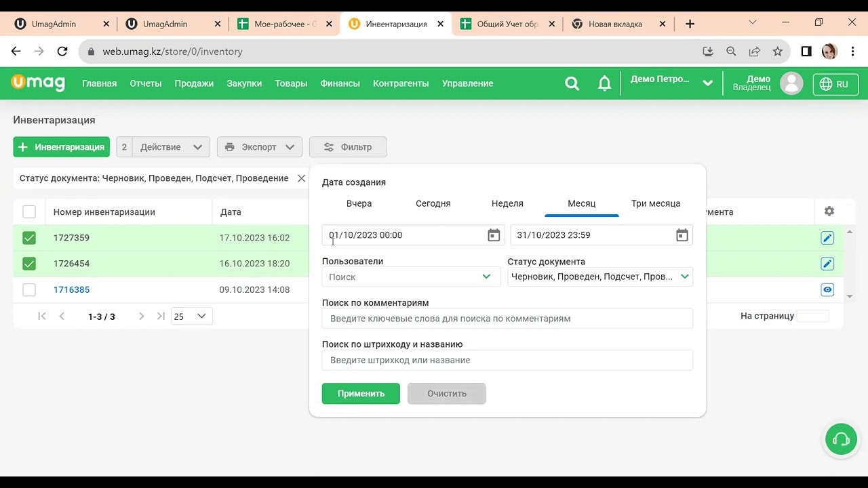This screenshot has width=868, height=488.
Task: Go to next page of table
Action: pos(141,316)
